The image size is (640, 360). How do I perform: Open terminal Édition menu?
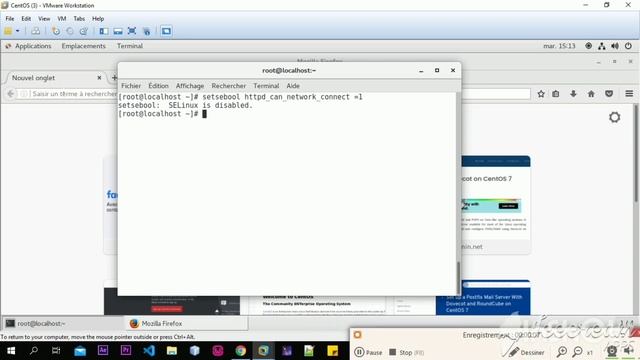pyautogui.click(x=158, y=86)
